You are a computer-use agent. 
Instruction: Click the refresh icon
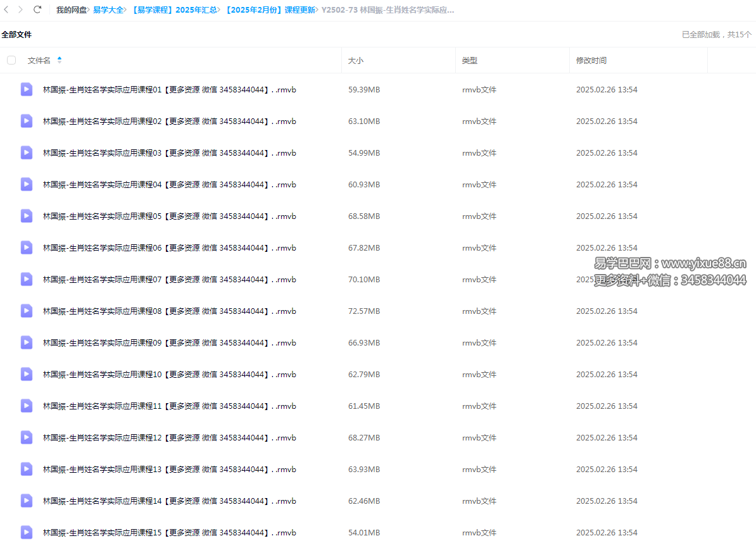pyautogui.click(x=37, y=9)
